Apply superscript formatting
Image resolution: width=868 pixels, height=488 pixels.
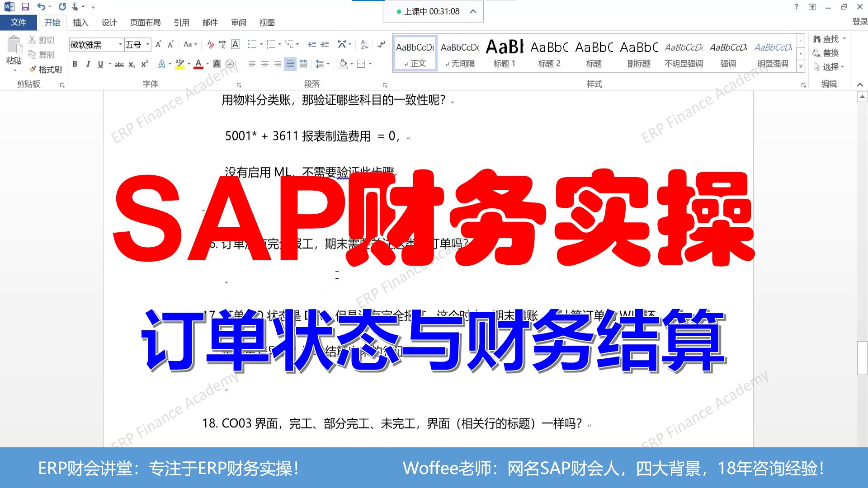click(x=144, y=64)
